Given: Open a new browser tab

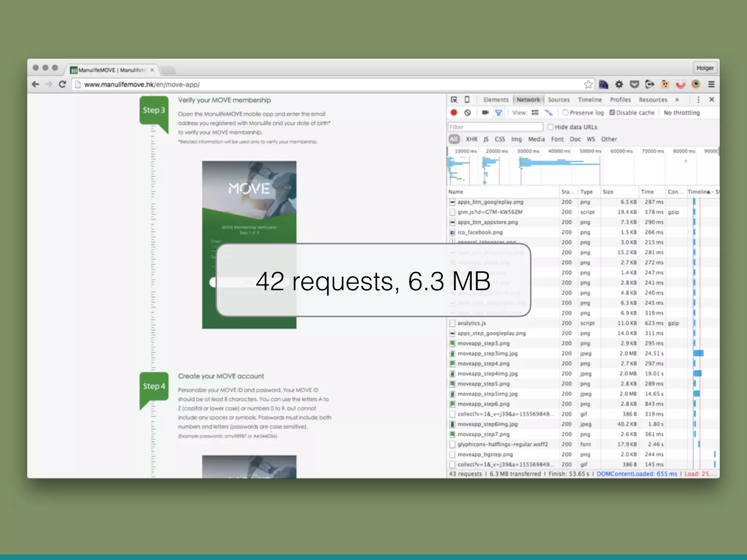Looking at the screenshot, I should (x=168, y=70).
